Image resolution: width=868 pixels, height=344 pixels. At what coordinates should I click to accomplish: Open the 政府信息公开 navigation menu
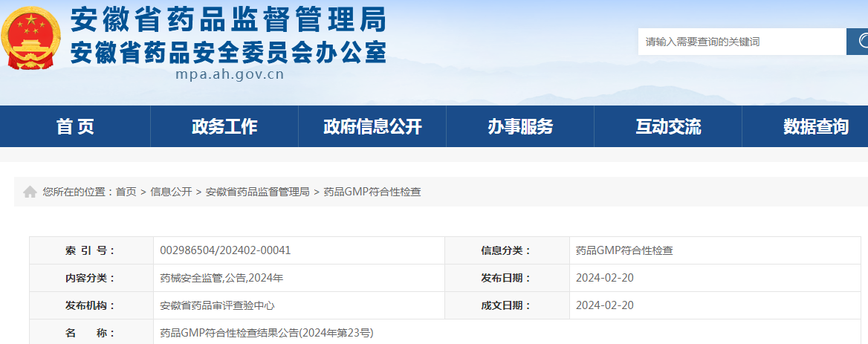372,126
